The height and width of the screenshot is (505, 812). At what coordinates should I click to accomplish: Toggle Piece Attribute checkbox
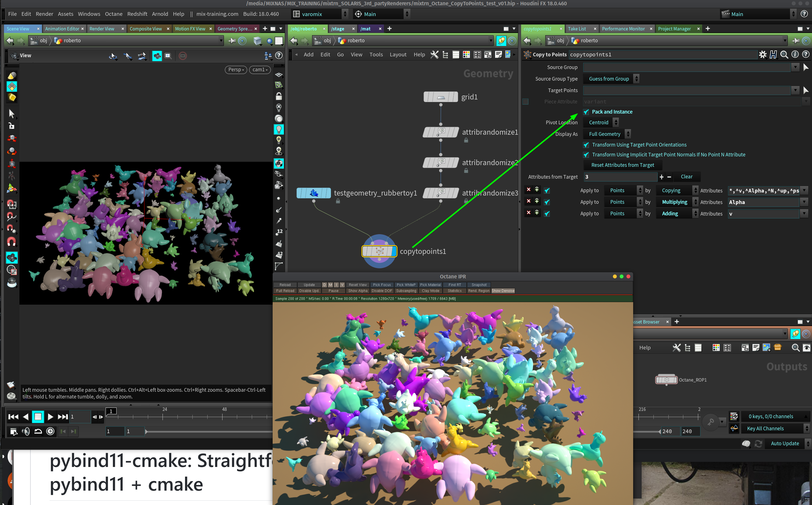pyautogui.click(x=525, y=101)
